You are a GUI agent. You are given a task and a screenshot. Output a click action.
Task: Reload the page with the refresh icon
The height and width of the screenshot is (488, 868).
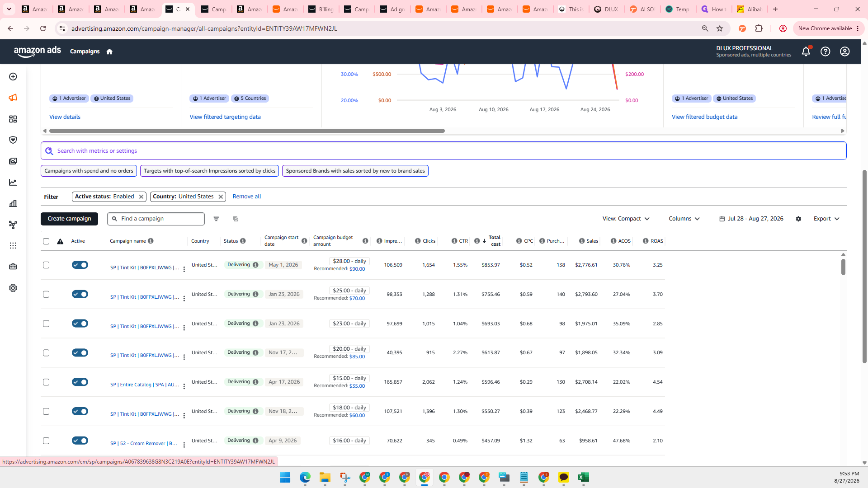coord(43,28)
